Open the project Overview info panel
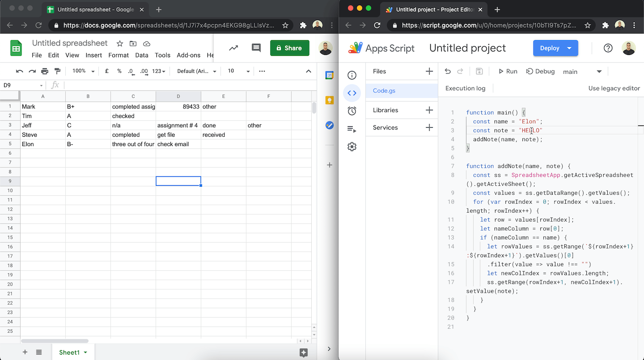The width and height of the screenshot is (644, 360). click(352, 75)
